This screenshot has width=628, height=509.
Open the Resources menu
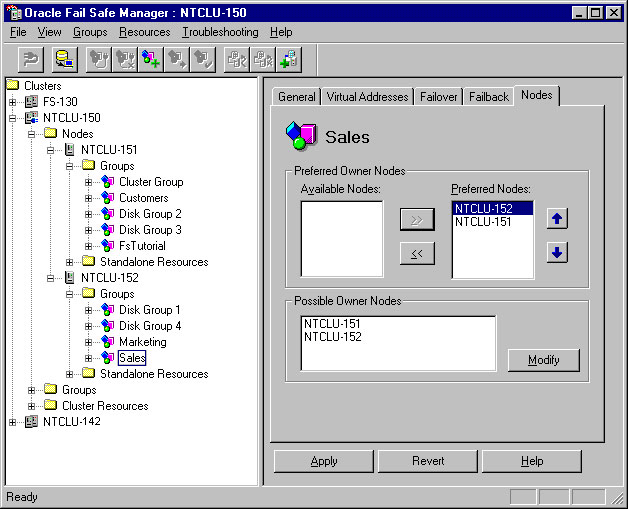pos(145,32)
